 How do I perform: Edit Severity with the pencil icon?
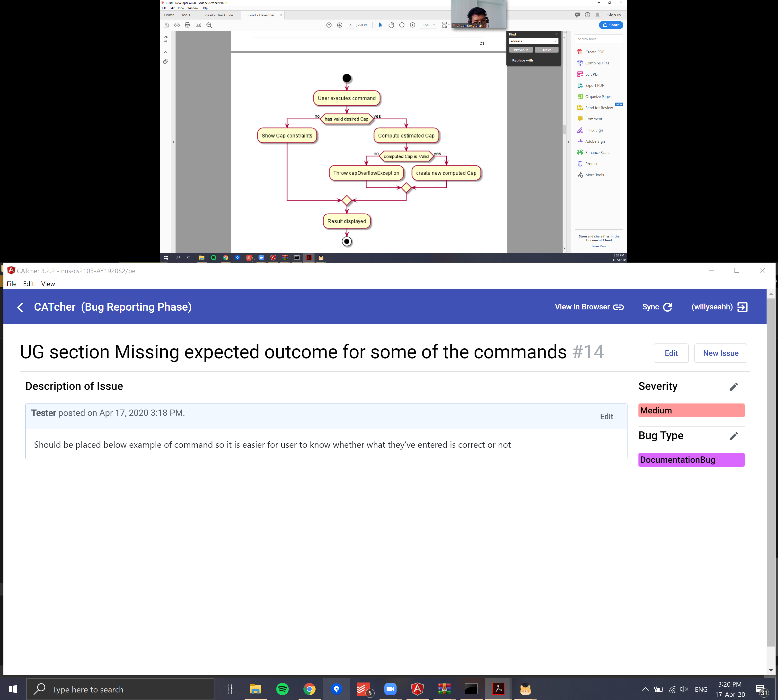click(733, 387)
